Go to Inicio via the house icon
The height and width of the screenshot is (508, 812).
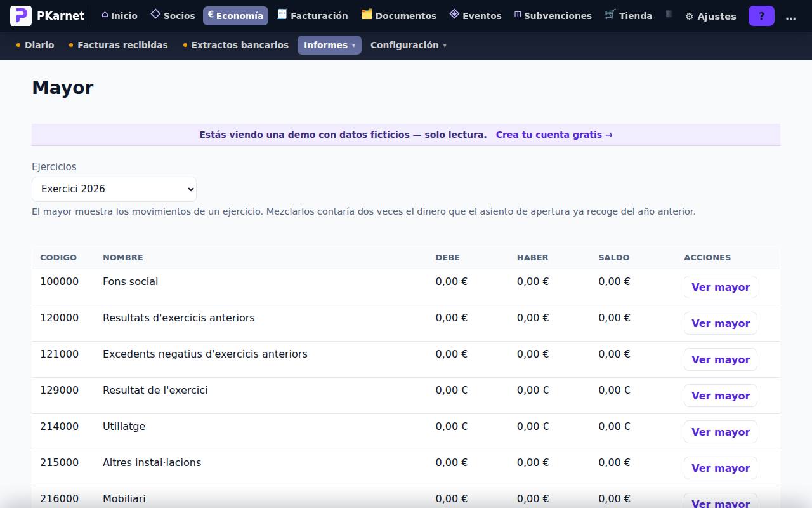[105, 15]
